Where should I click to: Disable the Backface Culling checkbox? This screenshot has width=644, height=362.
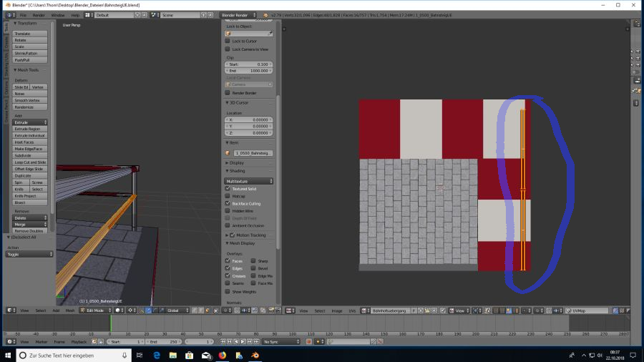point(228,203)
